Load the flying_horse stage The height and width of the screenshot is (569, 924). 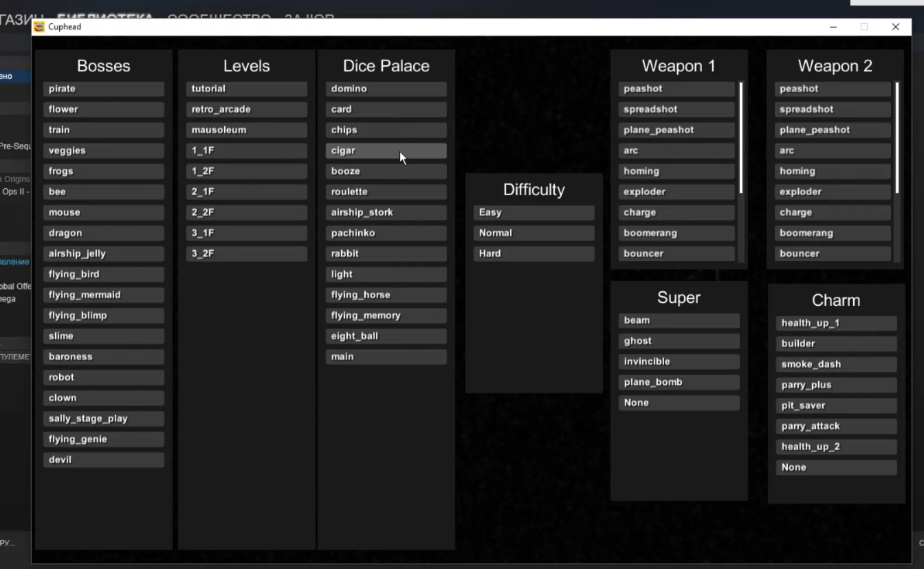click(x=386, y=295)
